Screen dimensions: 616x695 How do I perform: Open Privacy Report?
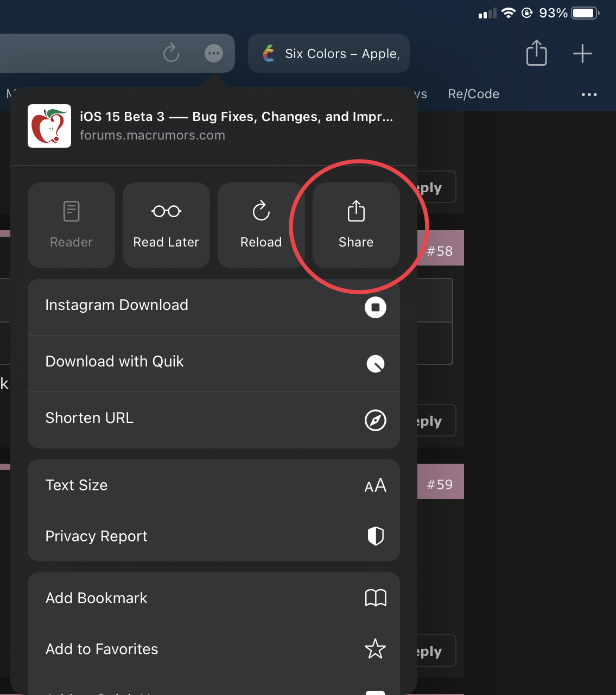(x=214, y=536)
